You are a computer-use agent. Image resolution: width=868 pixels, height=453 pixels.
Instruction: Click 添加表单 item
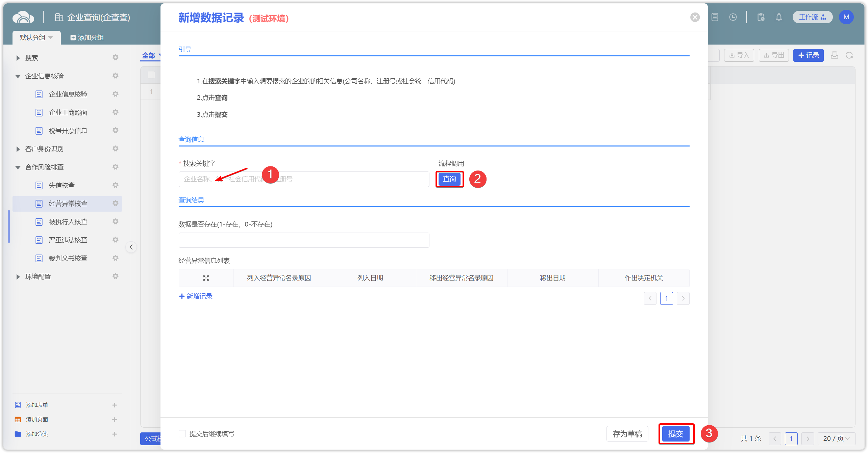[37, 405]
